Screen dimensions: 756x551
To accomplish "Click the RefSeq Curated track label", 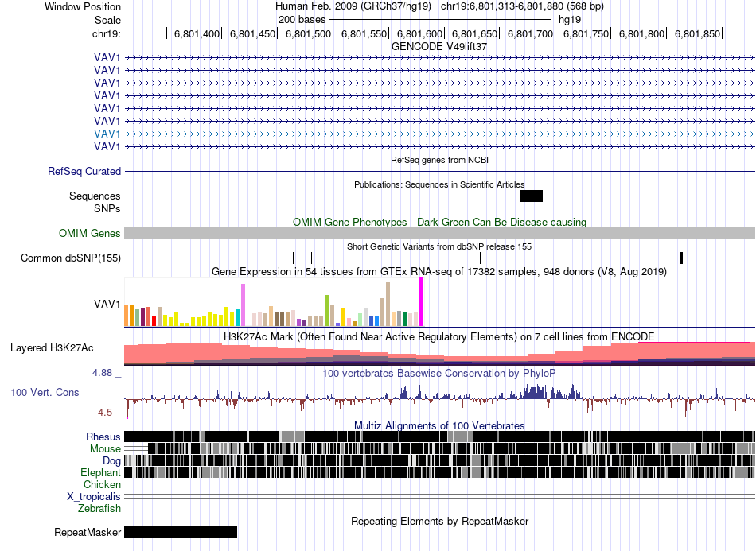I will 84,172.
